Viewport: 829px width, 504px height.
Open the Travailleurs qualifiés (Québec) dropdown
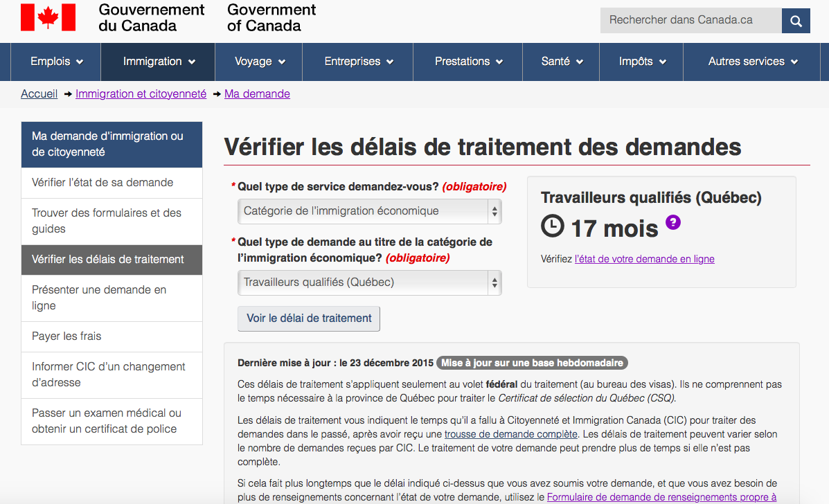(369, 282)
